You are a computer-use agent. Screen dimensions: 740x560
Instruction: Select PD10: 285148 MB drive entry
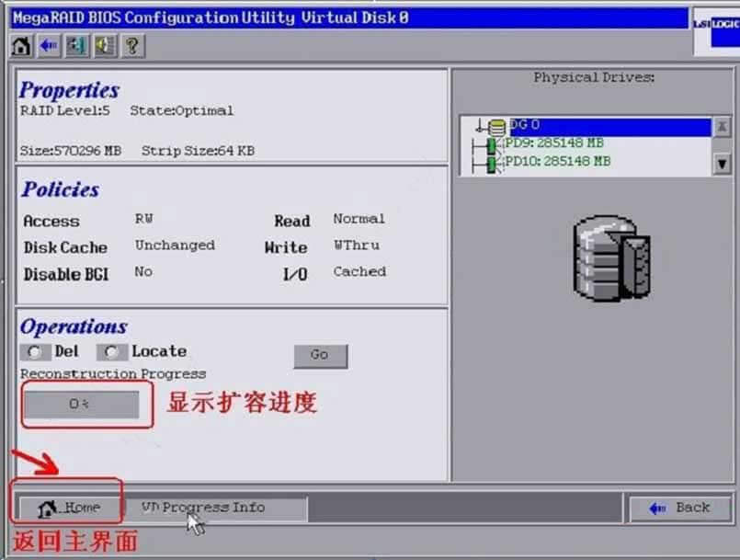click(x=557, y=162)
